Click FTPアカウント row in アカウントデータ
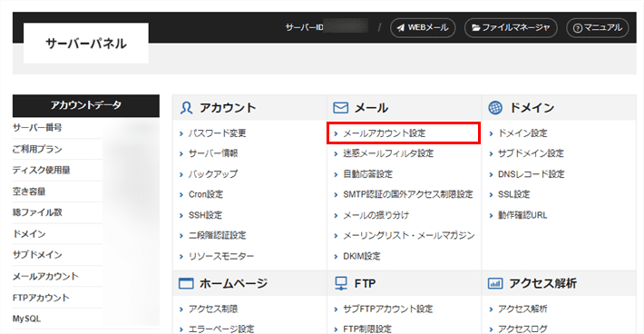This screenshot has width=644, height=334. [41, 298]
